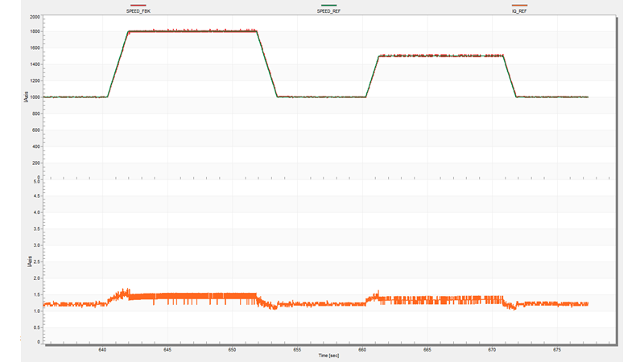The image size is (644, 362).
Task: Click the red SPEED_FBK legend line swatch
Action: point(138,6)
